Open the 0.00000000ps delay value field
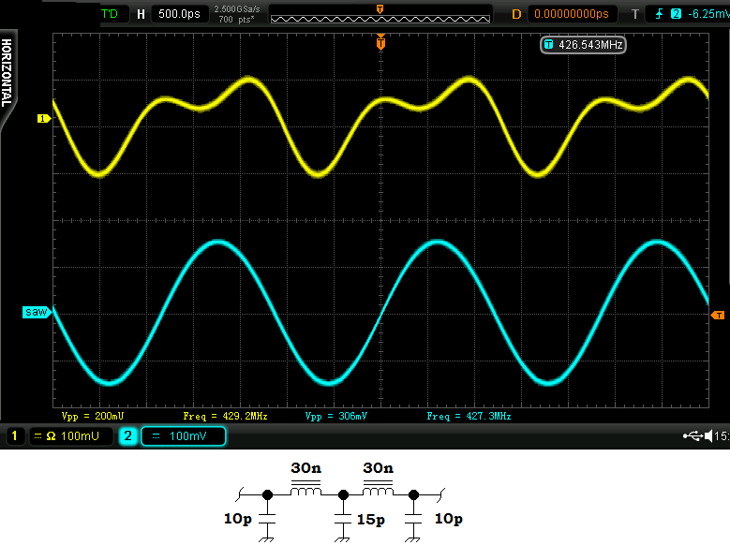730x560 pixels. (572, 14)
